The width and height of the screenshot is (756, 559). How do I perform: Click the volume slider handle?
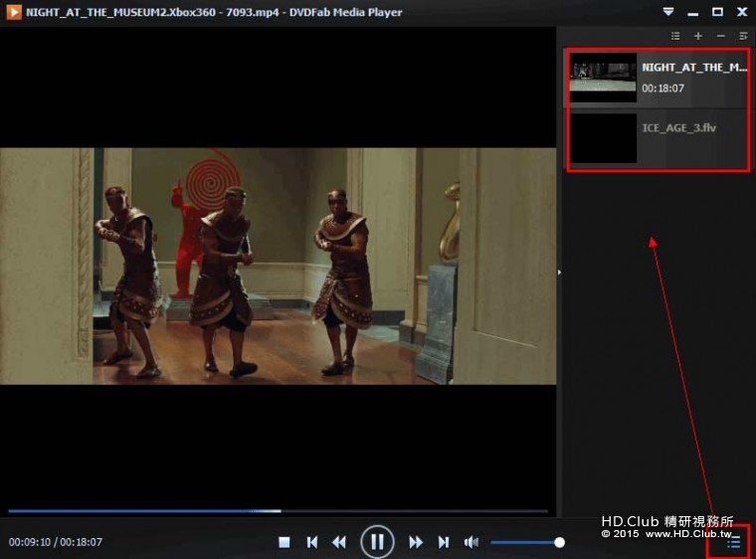tap(559, 542)
